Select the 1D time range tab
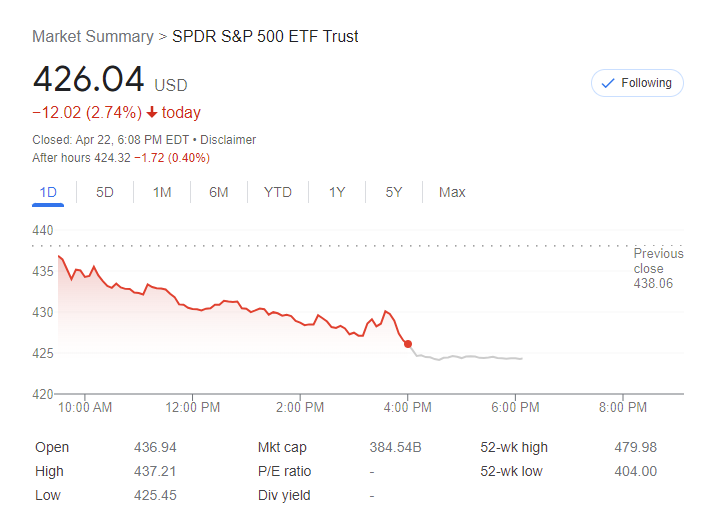The height and width of the screenshot is (515, 701). coord(48,192)
